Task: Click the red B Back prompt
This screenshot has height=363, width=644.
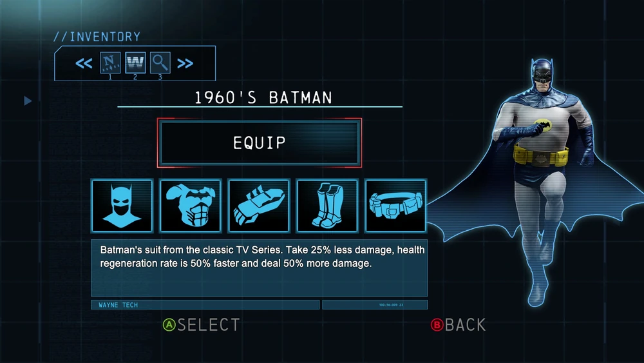Action: tap(459, 325)
